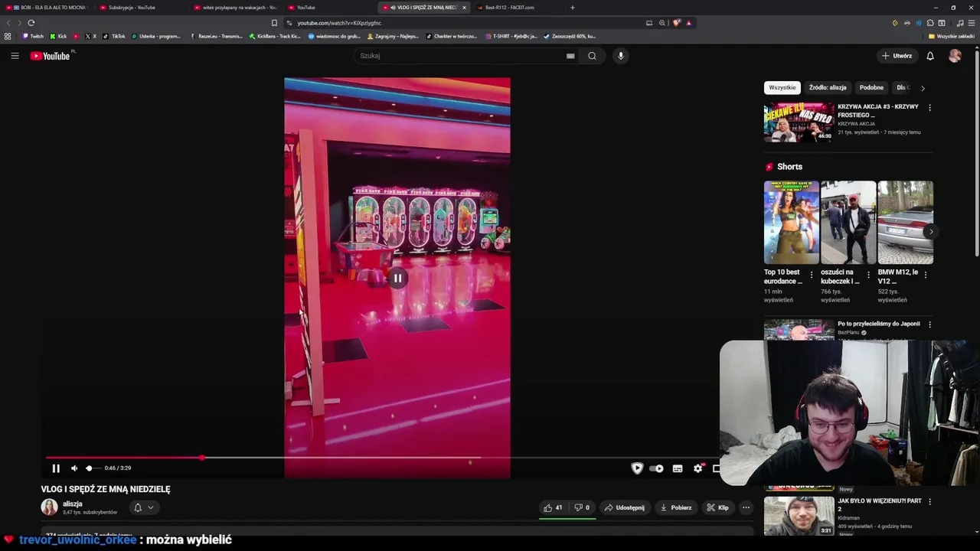Expand the subscription notification dropdown
Image resolution: width=980 pixels, height=551 pixels.
pos(144,507)
